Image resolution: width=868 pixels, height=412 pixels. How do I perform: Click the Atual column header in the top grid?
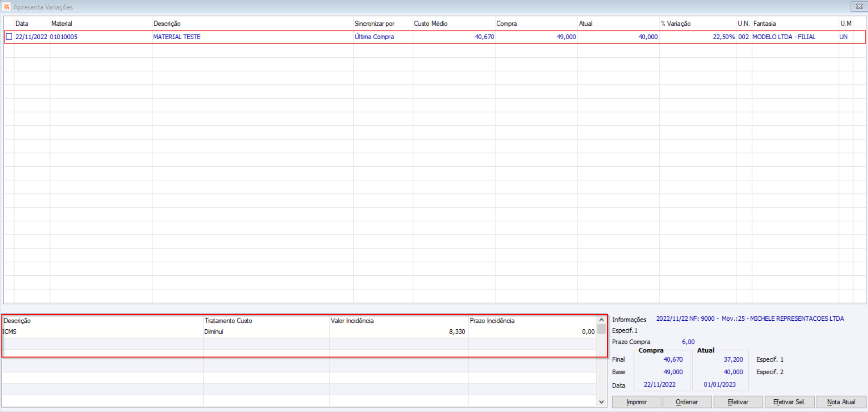coord(619,24)
